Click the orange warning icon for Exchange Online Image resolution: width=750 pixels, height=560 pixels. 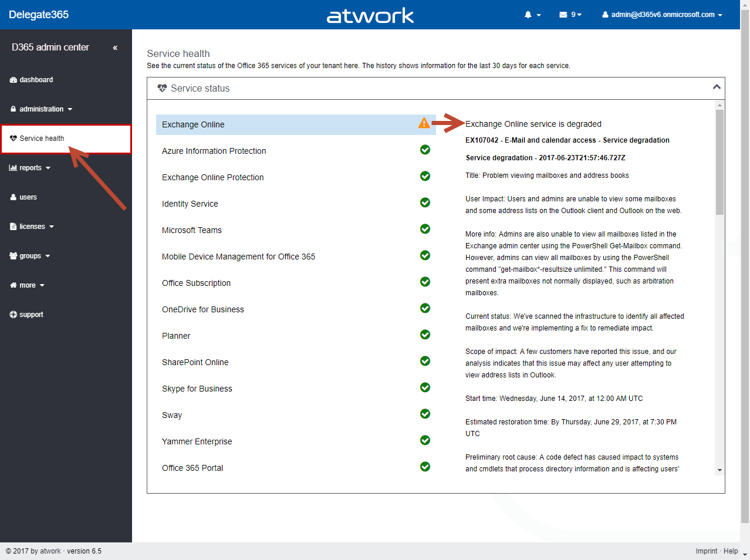click(x=424, y=123)
